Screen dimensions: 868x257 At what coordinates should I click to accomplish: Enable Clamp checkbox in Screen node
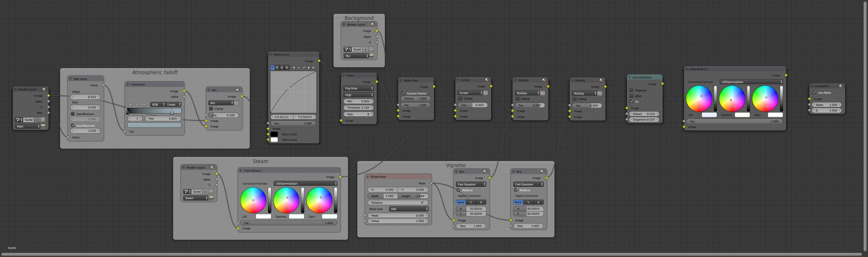click(x=460, y=98)
